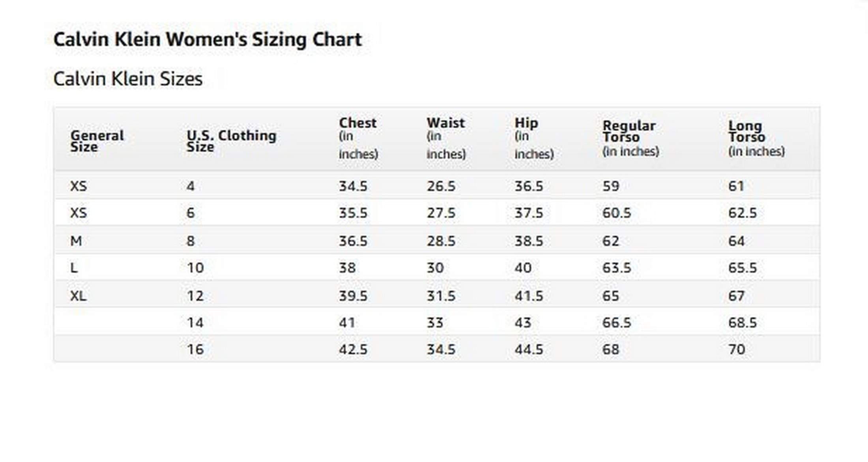This screenshot has width=868, height=462.
Task: Select the hip value 44.5
Action: 529,349
